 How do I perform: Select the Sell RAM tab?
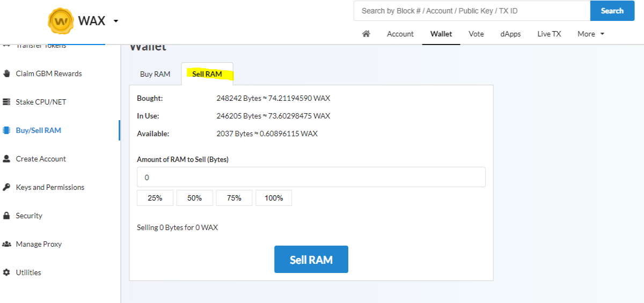(207, 74)
